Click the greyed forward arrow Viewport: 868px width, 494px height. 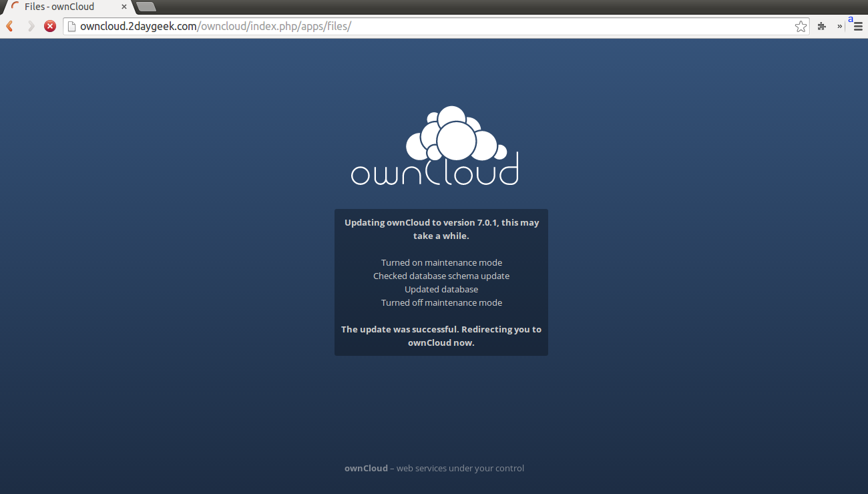click(31, 26)
